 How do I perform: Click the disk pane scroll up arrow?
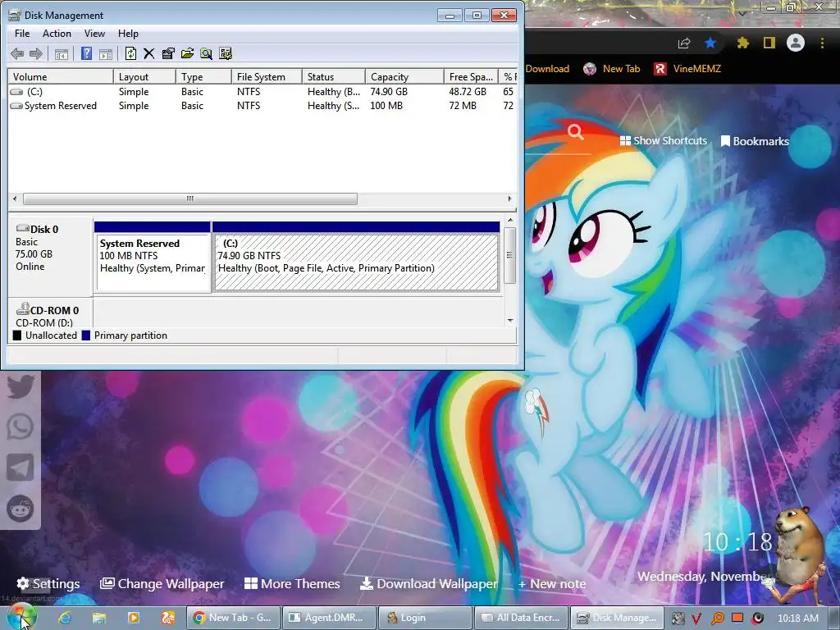click(510, 220)
